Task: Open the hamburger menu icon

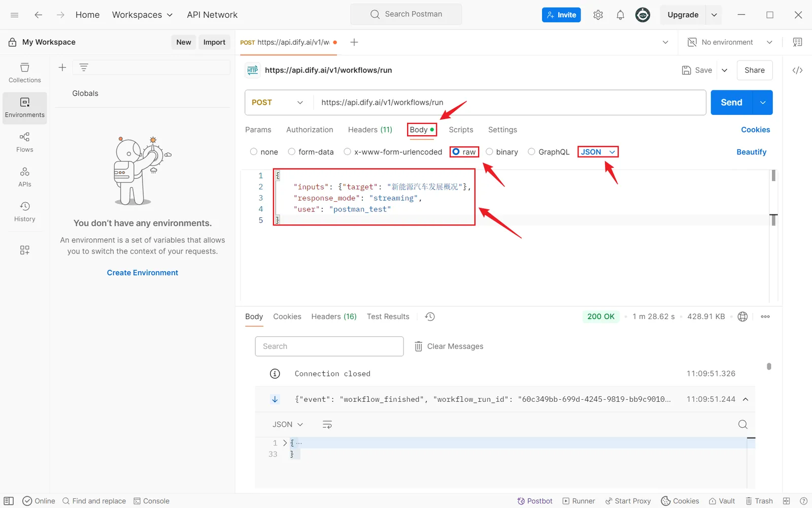Action: click(14, 15)
